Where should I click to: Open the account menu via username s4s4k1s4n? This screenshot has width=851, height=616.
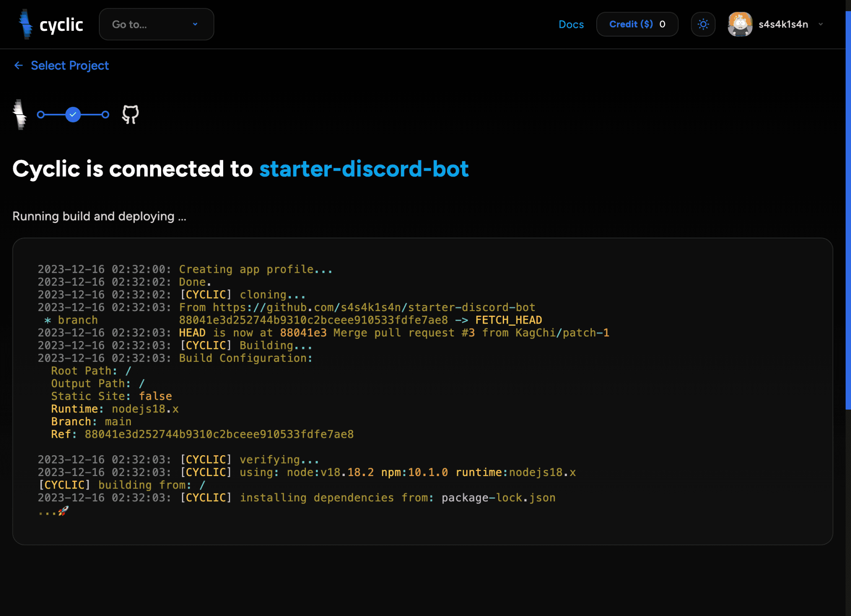pyautogui.click(x=784, y=24)
